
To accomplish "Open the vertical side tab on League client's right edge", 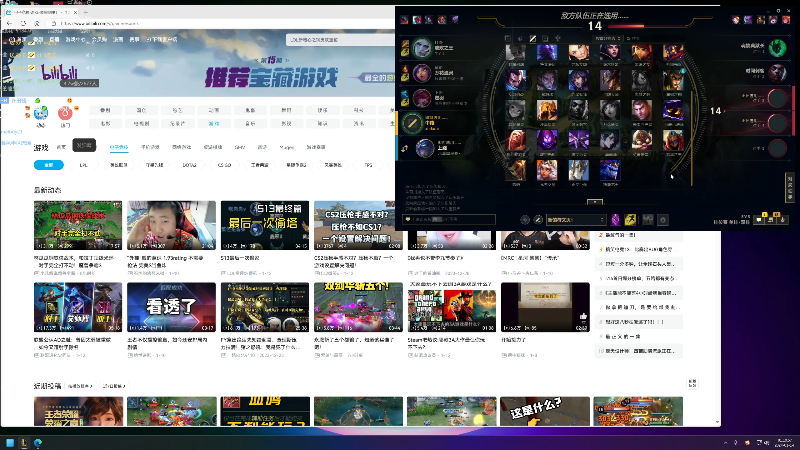I will [x=790, y=188].
